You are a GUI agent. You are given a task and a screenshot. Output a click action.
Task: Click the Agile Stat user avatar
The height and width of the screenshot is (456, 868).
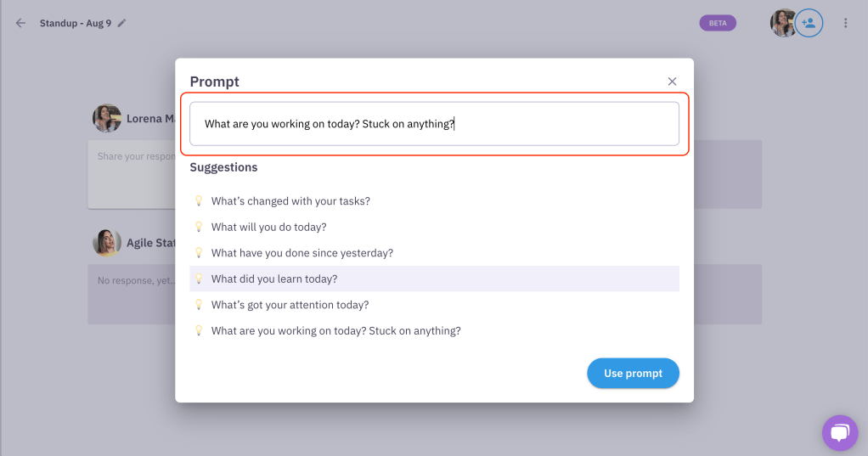[x=107, y=242]
